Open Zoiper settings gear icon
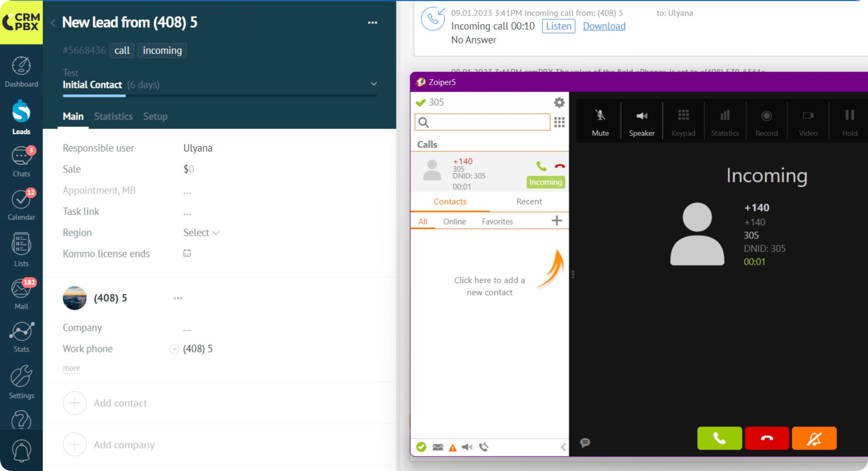Viewport: 868px width, 471px height. (x=559, y=102)
